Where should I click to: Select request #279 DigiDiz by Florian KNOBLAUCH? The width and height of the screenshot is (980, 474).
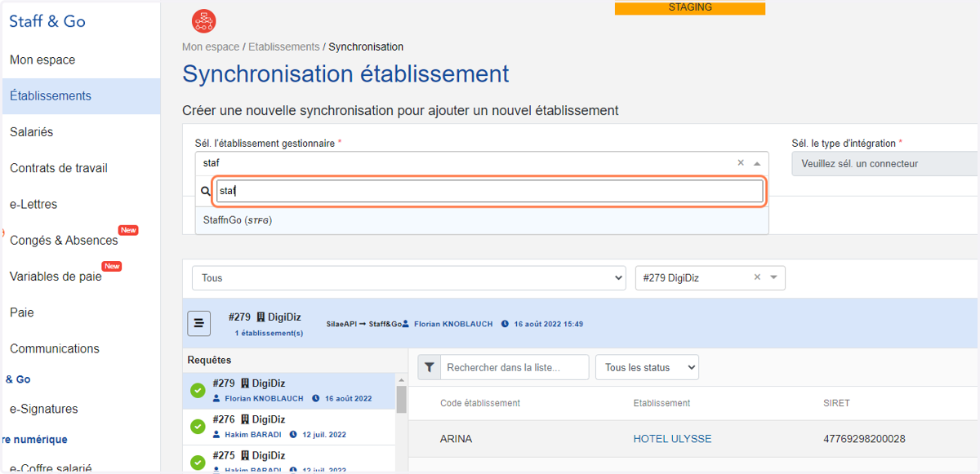click(x=290, y=391)
